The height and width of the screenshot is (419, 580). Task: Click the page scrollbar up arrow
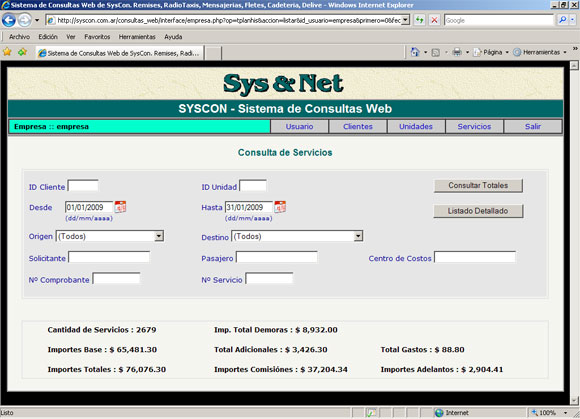(x=574, y=65)
